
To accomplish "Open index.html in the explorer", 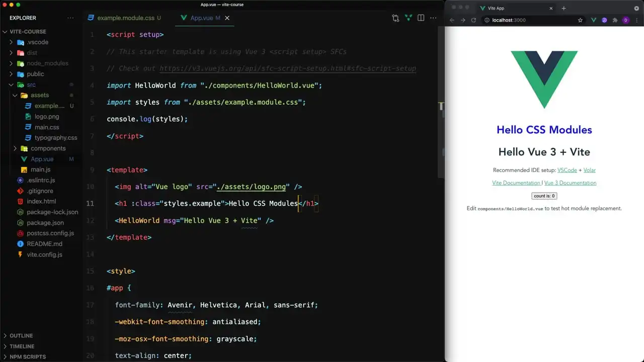I will [41, 201].
